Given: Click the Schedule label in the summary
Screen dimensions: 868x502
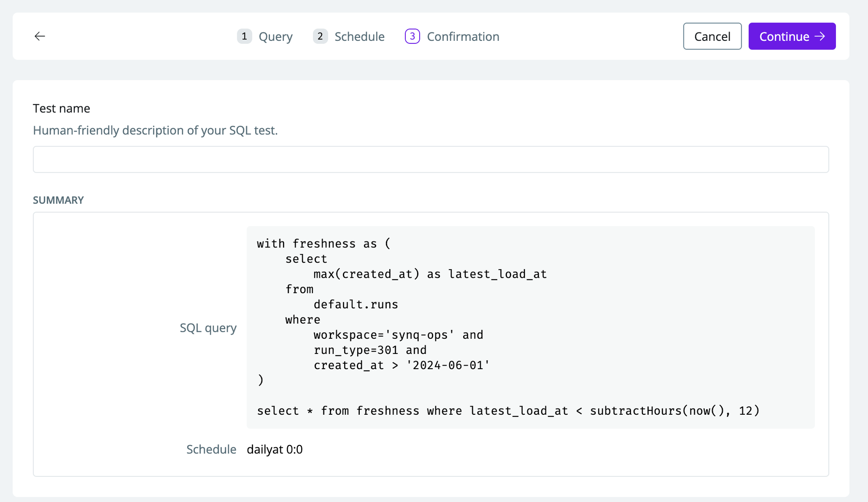Looking at the screenshot, I should click(211, 449).
